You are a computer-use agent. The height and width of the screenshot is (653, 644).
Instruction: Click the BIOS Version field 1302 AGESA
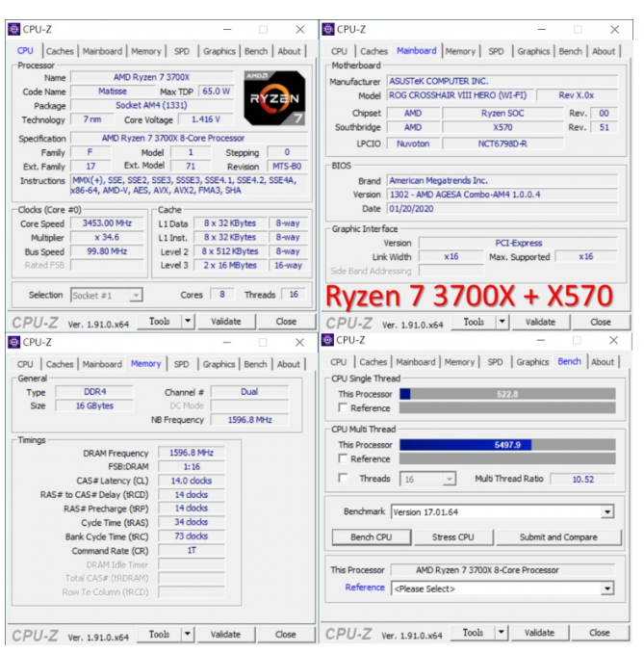pyautogui.click(x=502, y=195)
